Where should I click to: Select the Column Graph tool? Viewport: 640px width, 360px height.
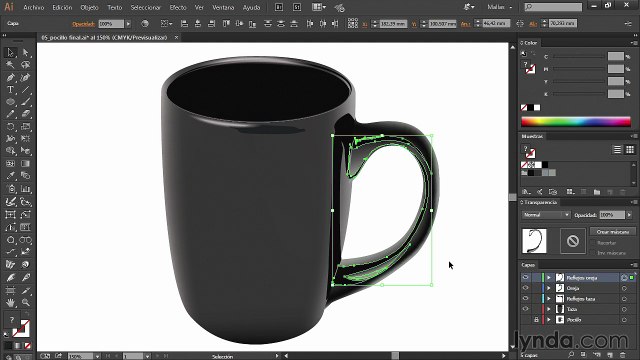(x=25, y=189)
